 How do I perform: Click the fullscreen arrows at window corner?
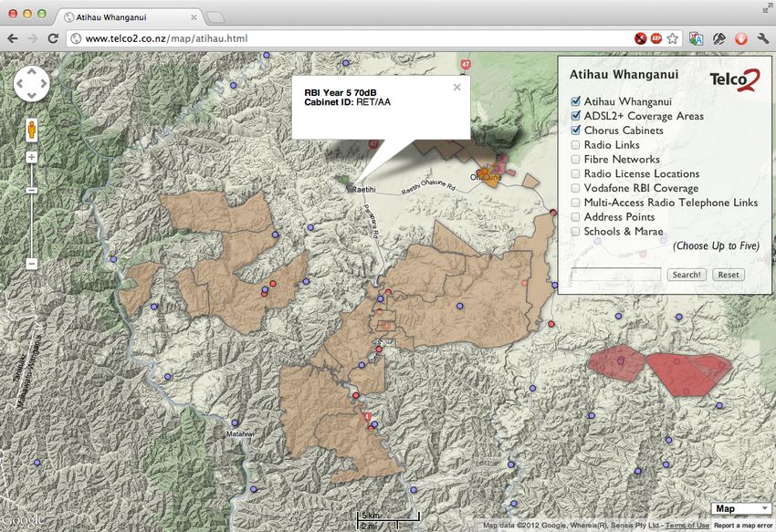tap(768, 7)
